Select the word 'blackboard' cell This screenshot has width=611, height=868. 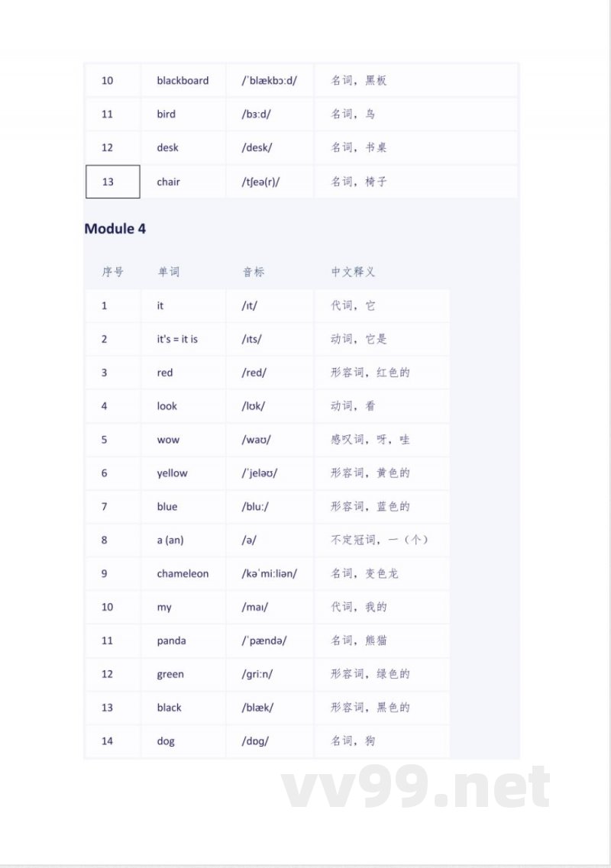pyautogui.click(x=183, y=81)
